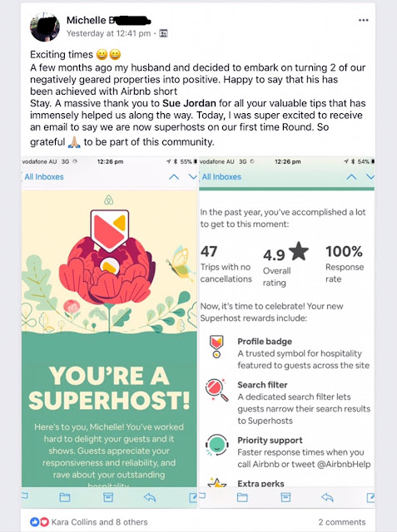
Task: Tap the archive box icon in left email toolbar
Action: [108, 497]
